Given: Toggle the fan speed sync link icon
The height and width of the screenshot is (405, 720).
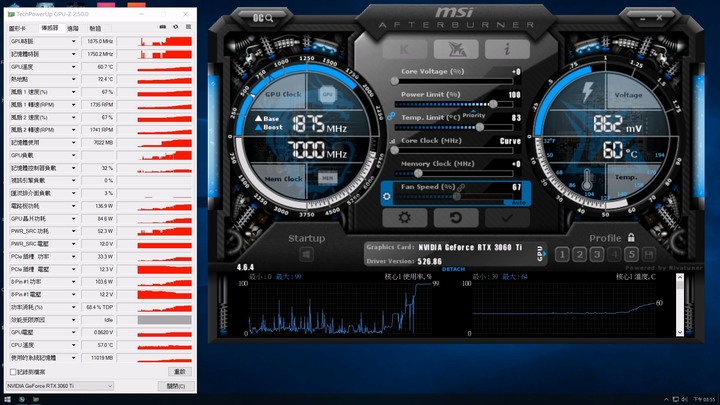Looking at the screenshot, I should (461, 187).
